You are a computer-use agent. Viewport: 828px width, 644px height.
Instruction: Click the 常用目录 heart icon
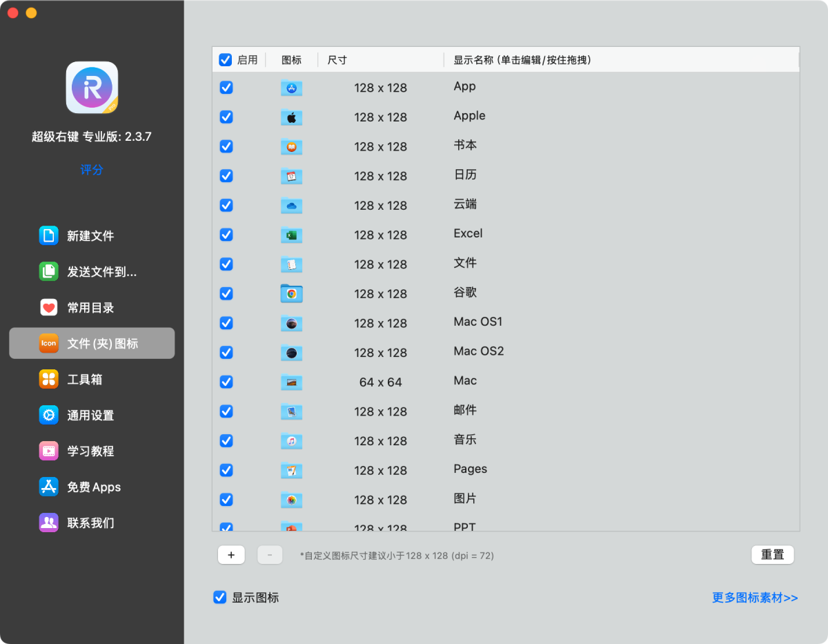(x=49, y=308)
